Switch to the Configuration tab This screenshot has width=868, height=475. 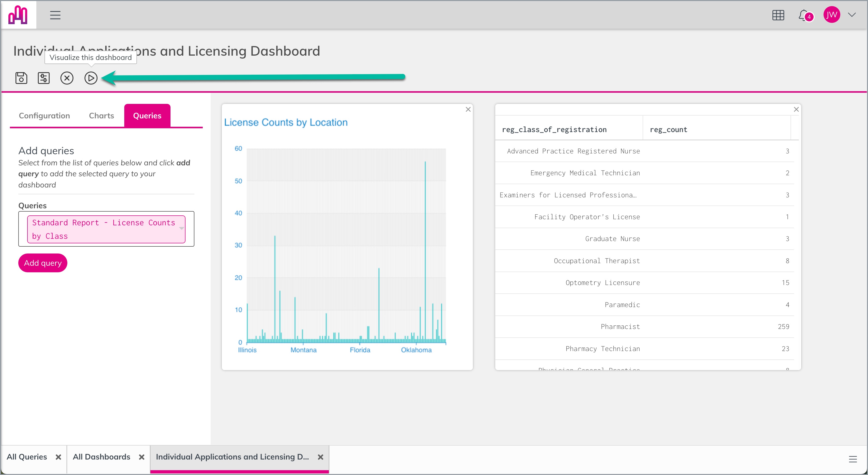(x=44, y=116)
